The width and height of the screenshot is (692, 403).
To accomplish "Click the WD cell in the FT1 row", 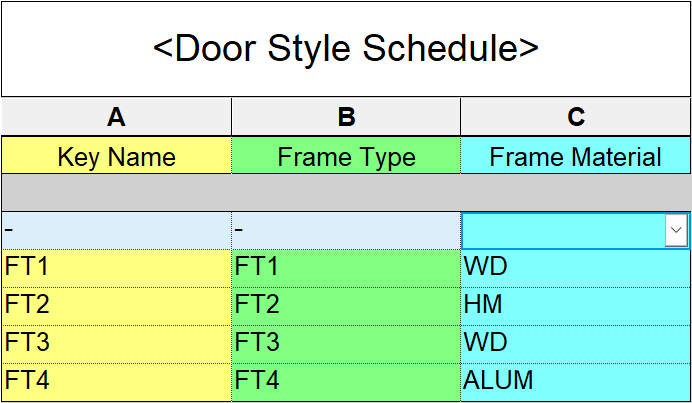I will pyautogui.click(x=576, y=266).
